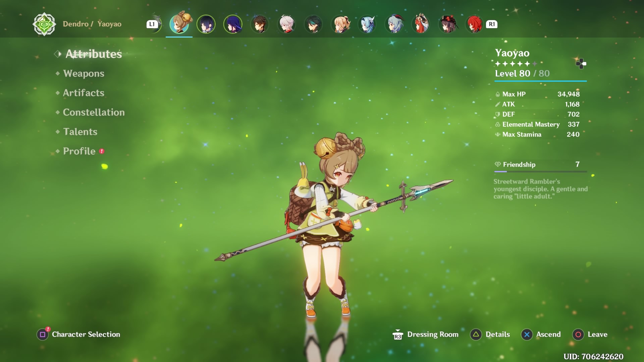644x362 pixels.
Task: Click the triangle glyph for Details
Action: 476,334
